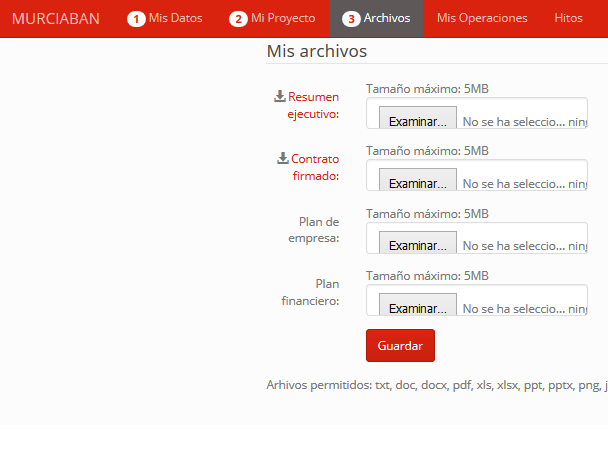The image size is (608, 468).
Task: Click Examinar for Plan financiero
Action: pyautogui.click(x=418, y=305)
